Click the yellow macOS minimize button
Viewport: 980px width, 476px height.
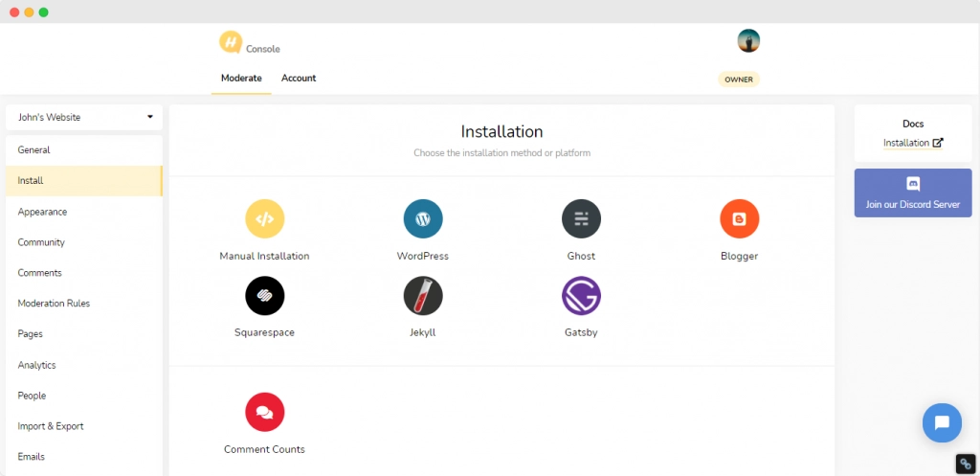[x=29, y=11]
